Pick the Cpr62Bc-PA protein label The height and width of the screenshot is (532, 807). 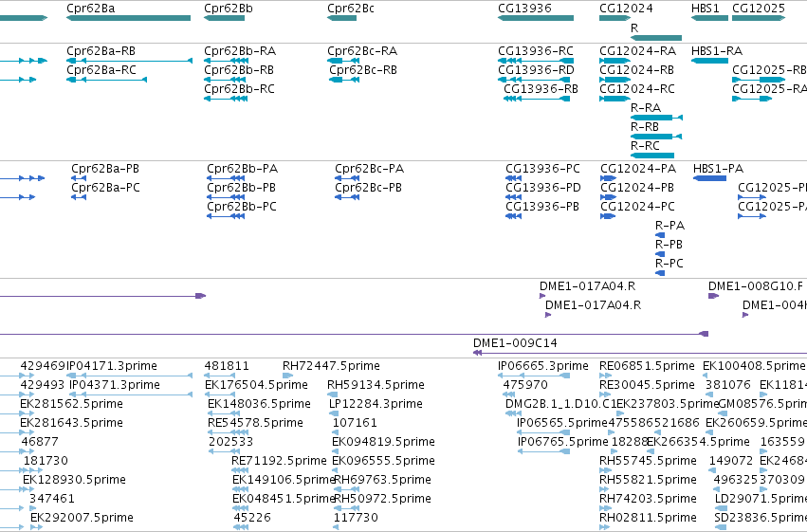click(x=370, y=169)
